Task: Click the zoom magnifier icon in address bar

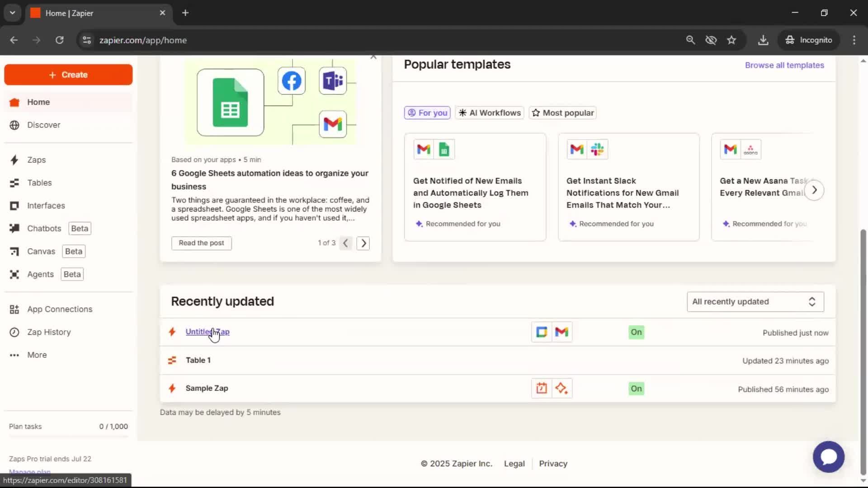Action: [x=690, y=40]
